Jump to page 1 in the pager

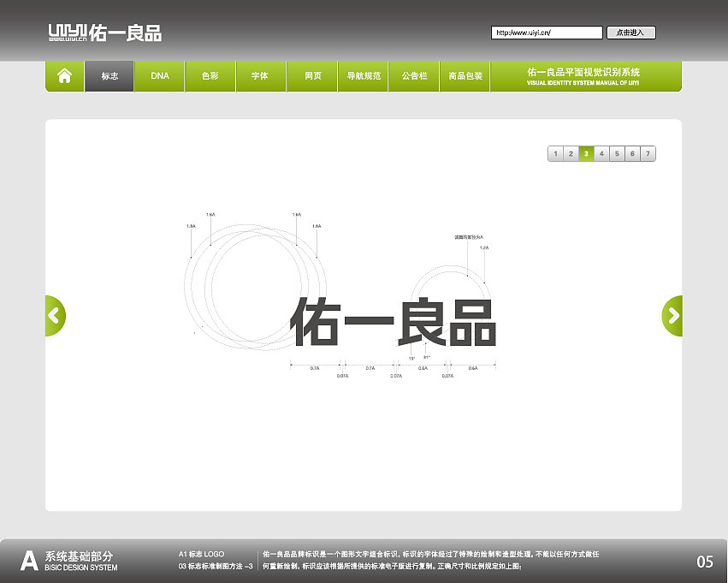(556, 154)
